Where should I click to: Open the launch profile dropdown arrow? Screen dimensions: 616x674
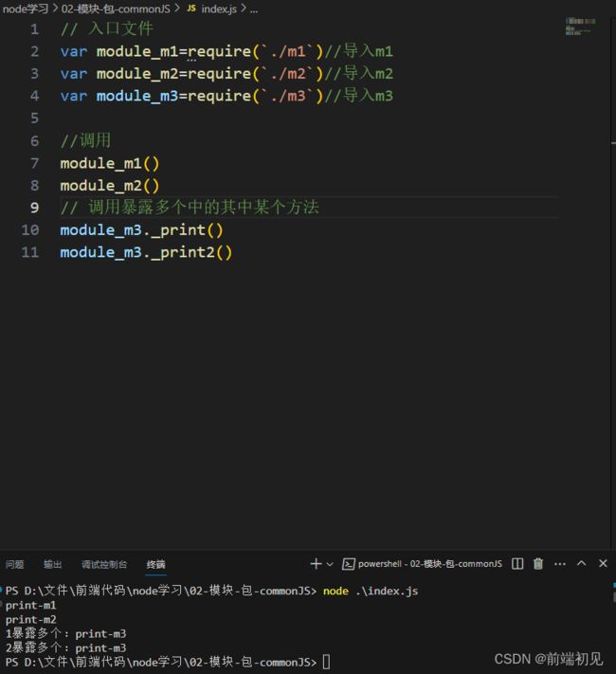click(330, 564)
